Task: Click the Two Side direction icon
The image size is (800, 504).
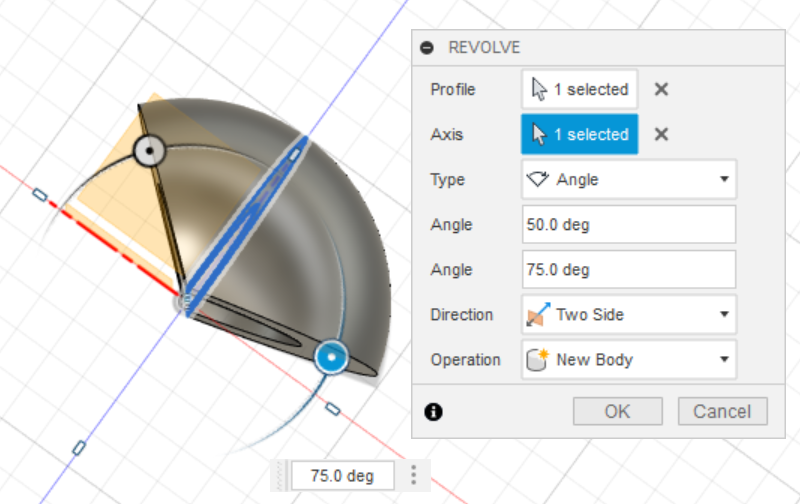Action: point(538,314)
